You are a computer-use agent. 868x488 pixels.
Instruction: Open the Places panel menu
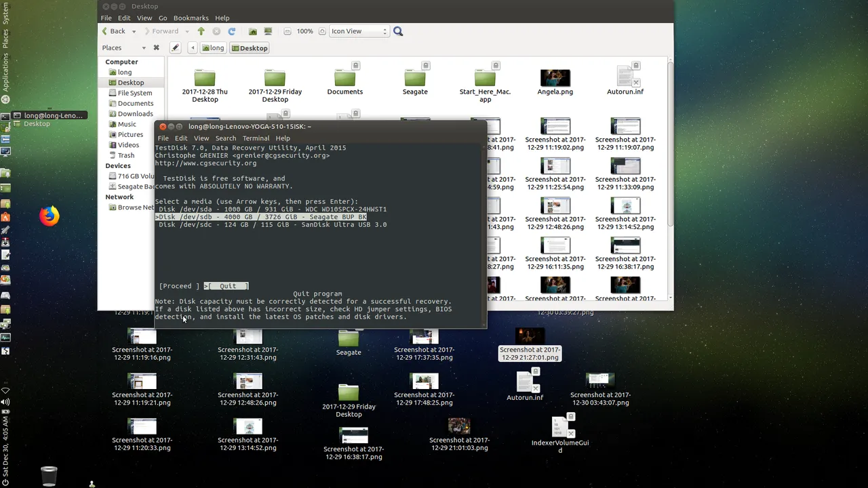(5, 38)
